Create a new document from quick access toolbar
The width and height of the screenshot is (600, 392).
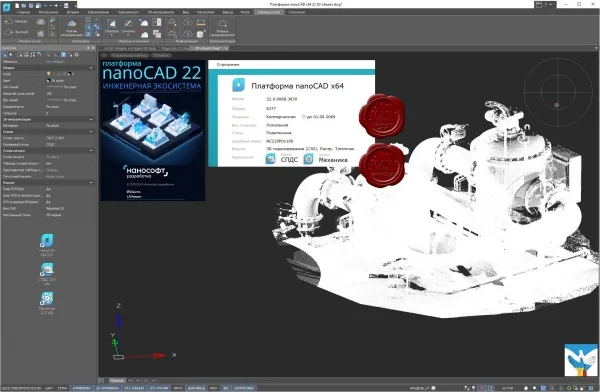(18, 5)
